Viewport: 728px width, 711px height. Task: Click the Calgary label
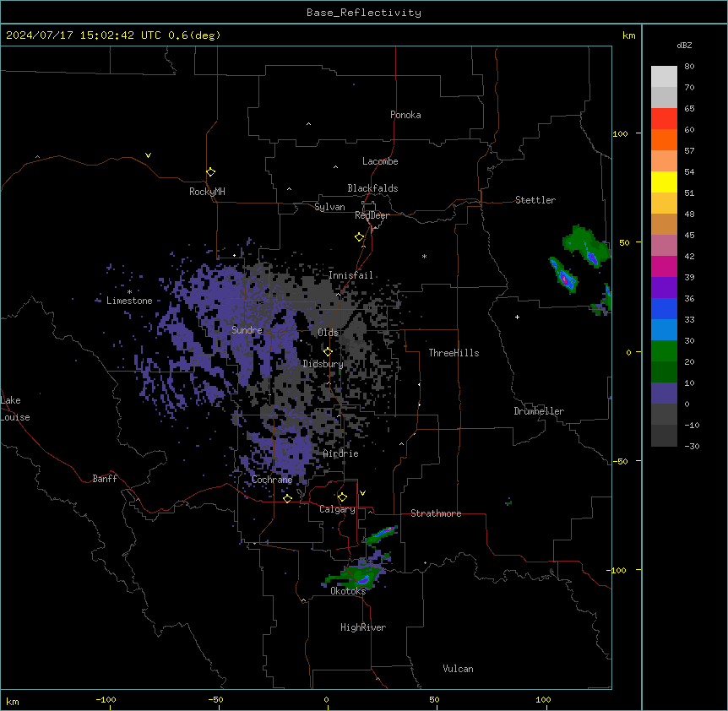[x=338, y=509]
